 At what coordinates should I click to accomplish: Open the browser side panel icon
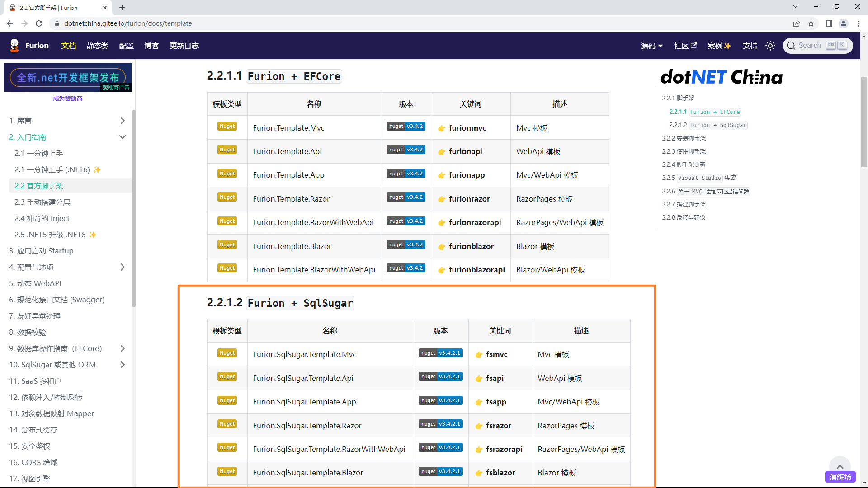[x=829, y=23]
